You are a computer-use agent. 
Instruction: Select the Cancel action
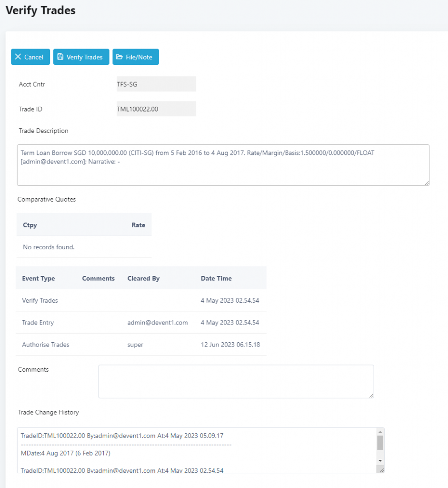30,57
